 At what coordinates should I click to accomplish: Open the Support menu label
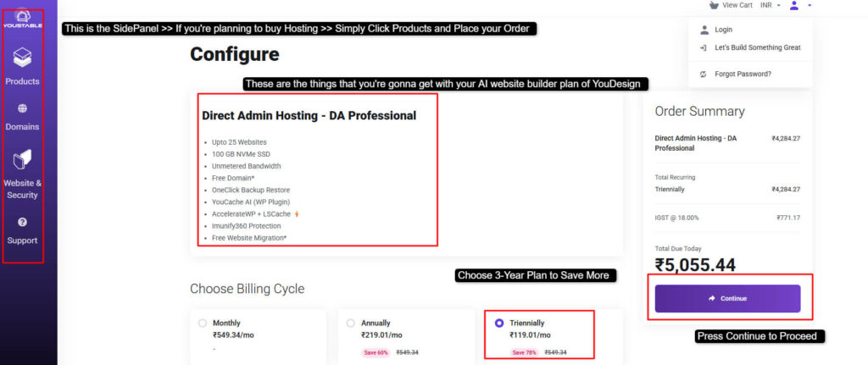coord(22,241)
